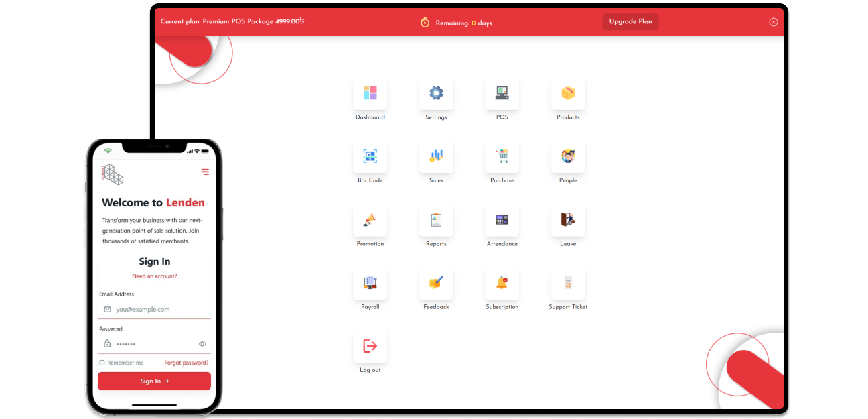Click the Support Ticket label text

(568, 307)
